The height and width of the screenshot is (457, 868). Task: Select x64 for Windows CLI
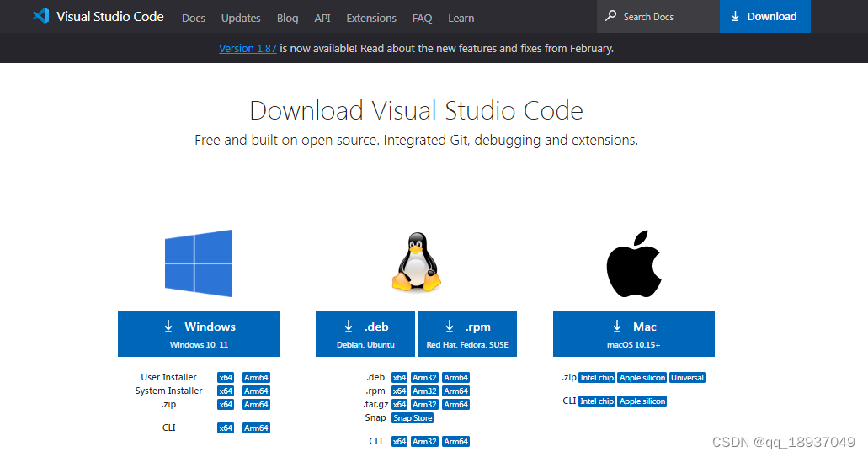226,428
